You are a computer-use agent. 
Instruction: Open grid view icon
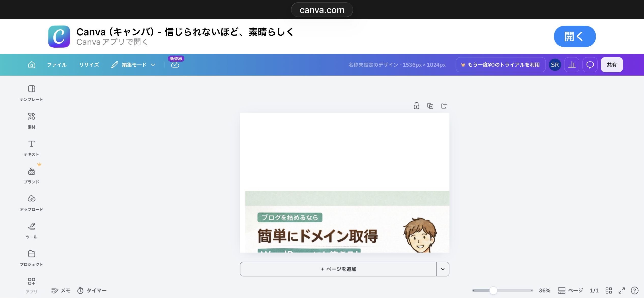(609, 290)
